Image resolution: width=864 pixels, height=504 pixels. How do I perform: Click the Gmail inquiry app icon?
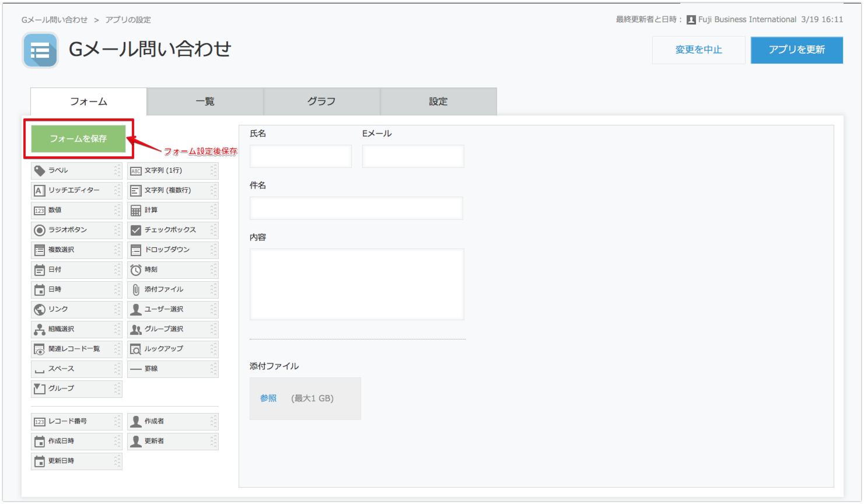tap(40, 50)
